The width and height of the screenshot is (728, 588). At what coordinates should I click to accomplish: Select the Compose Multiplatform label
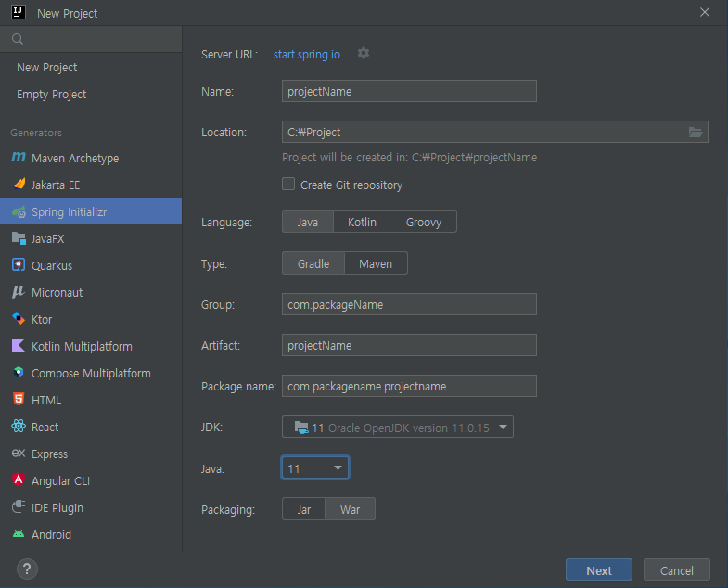click(91, 374)
